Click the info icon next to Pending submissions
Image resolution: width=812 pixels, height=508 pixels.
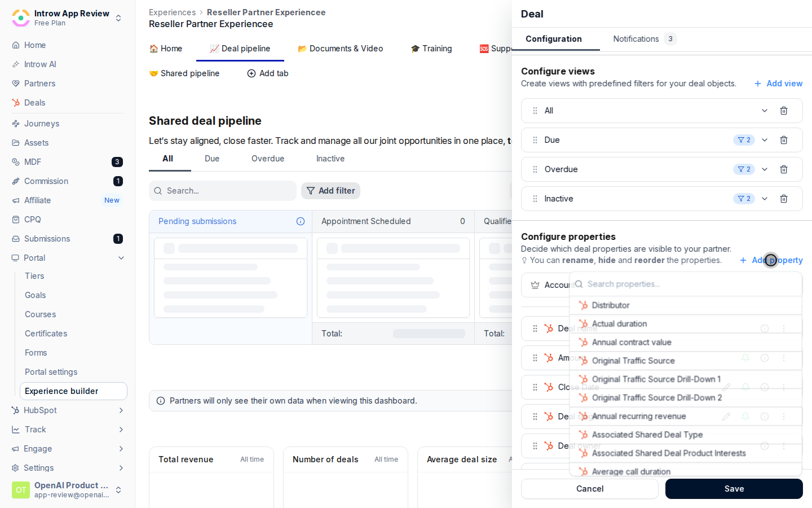pos(301,221)
